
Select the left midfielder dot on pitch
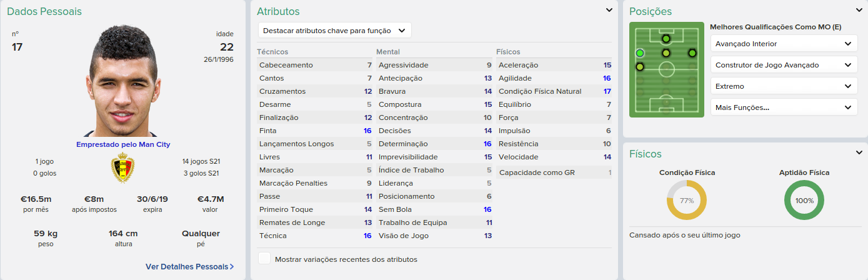(639, 66)
